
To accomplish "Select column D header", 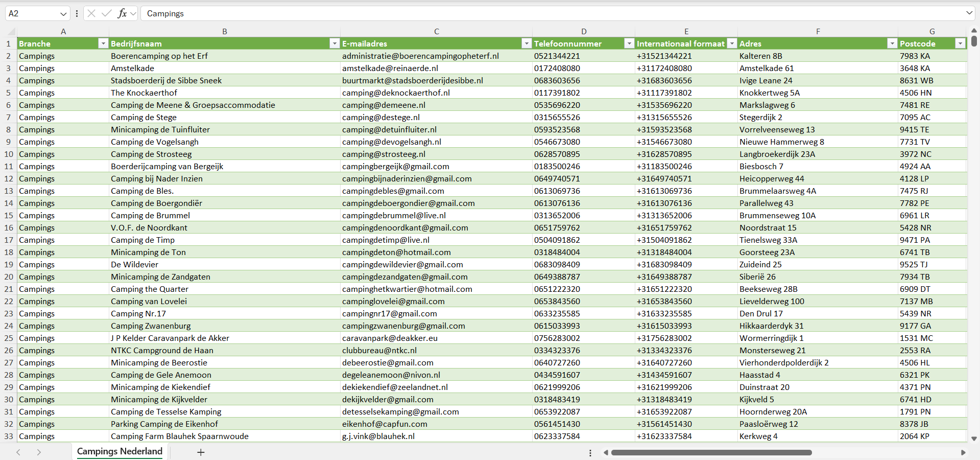I will (x=583, y=32).
